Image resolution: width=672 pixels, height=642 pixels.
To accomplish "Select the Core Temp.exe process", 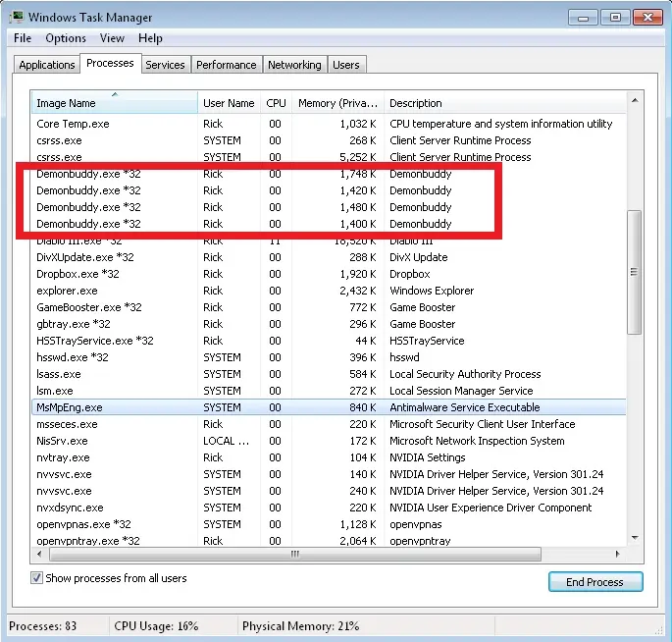I will coord(329,124).
